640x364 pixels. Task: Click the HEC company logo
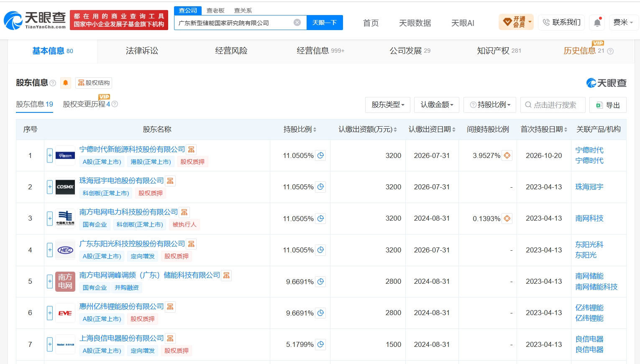pyautogui.click(x=65, y=250)
